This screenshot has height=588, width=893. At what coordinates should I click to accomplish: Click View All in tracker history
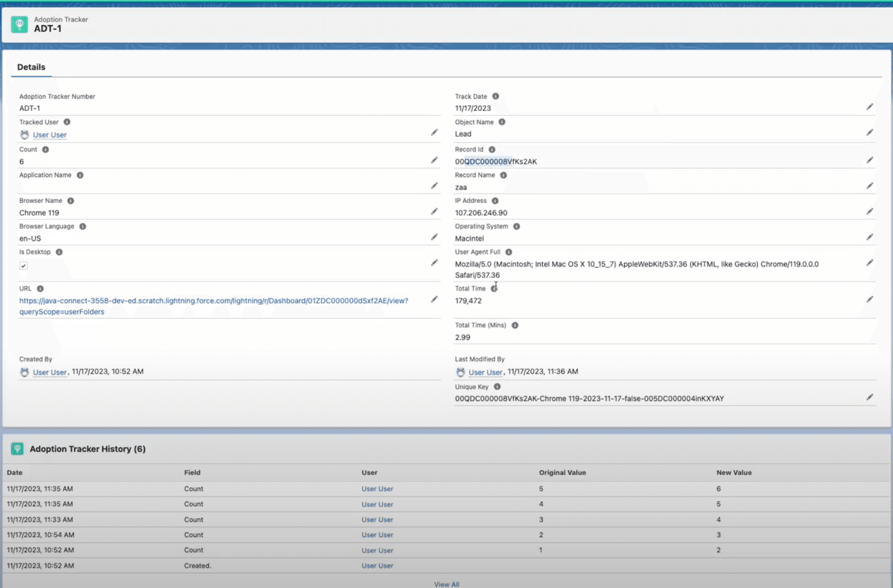[446, 584]
